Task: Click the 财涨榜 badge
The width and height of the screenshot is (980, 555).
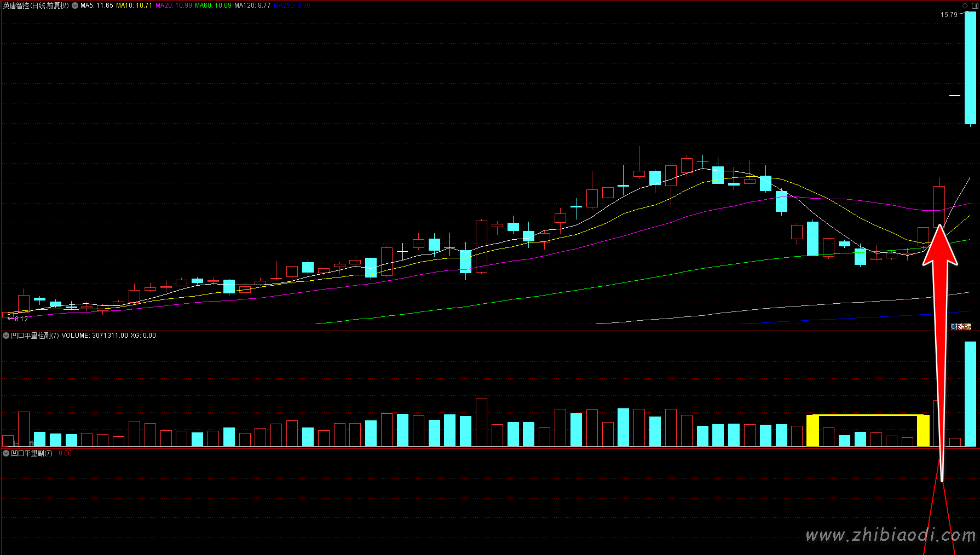Action: 961,327
